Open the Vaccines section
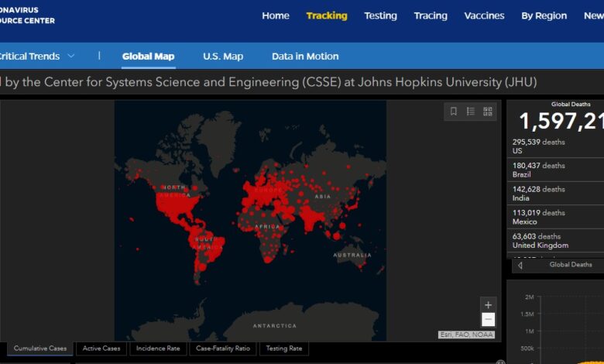This screenshot has width=604, height=364. pyautogui.click(x=484, y=15)
